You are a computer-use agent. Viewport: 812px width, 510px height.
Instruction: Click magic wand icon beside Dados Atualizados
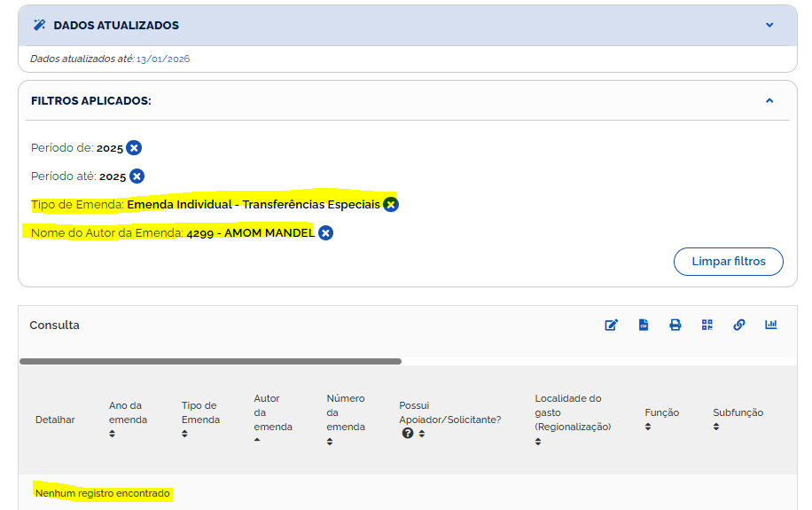coord(39,25)
